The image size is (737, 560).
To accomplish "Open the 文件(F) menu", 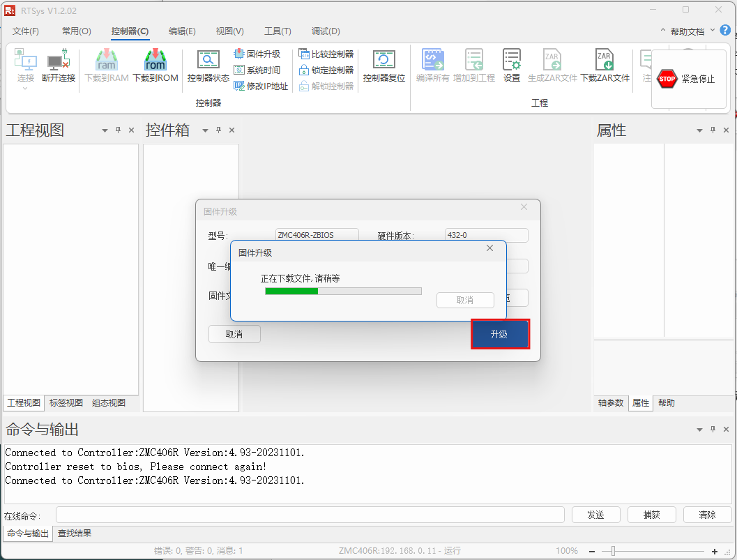I will point(25,31).
